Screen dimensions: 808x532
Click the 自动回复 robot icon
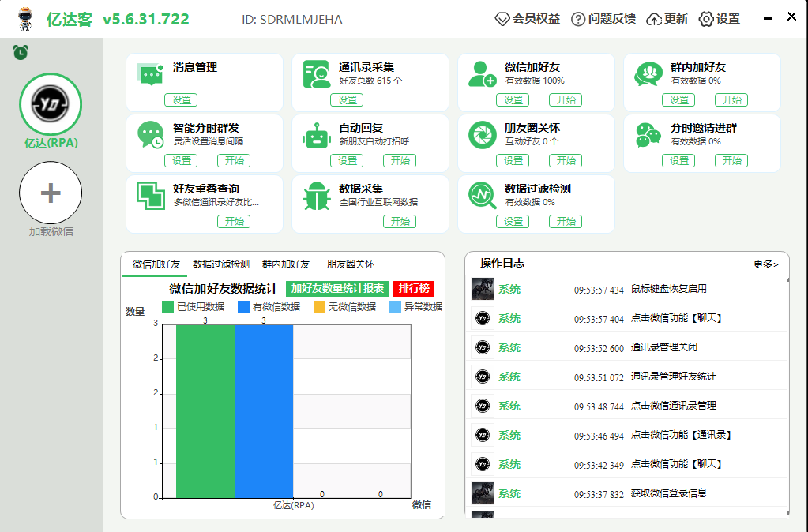(316, 136)
